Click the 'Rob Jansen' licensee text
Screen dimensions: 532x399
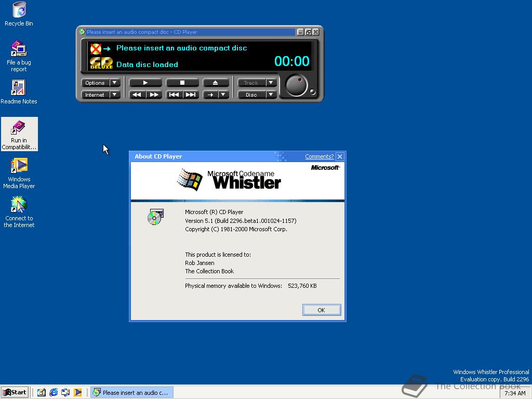coord(199,262)
